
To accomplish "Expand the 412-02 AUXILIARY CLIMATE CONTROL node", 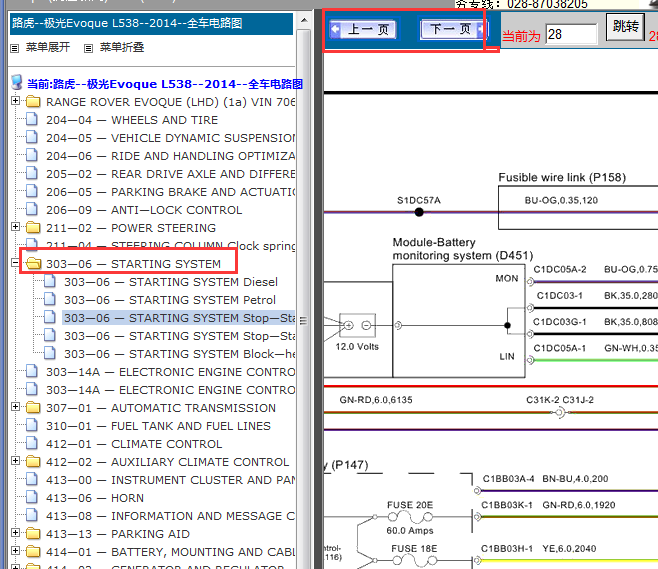I will 16,461.
